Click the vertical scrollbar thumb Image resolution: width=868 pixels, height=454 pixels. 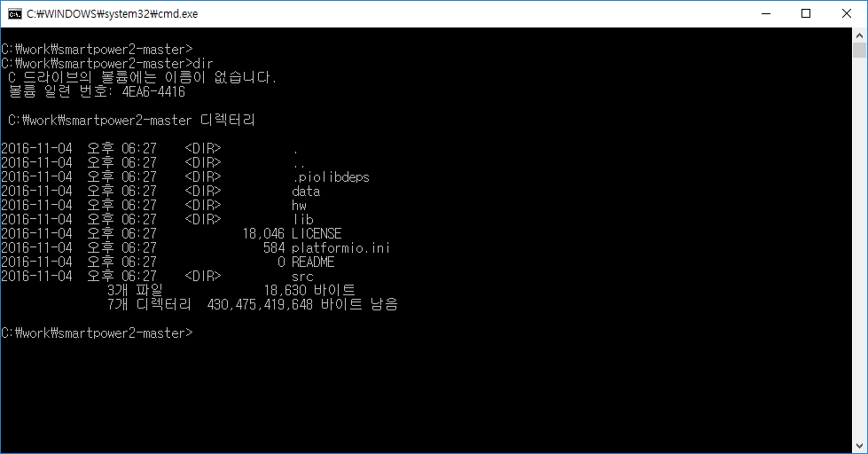coord(859,51)
